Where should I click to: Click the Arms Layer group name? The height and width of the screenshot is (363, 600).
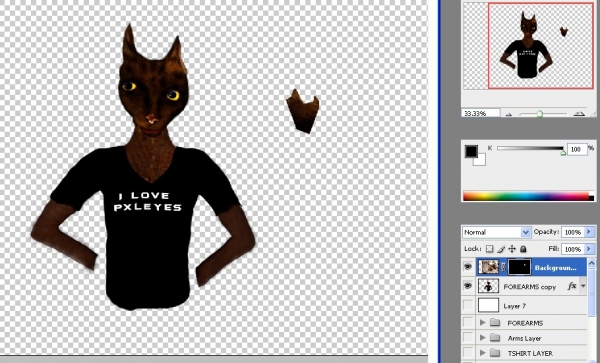[x=524, y=339]
